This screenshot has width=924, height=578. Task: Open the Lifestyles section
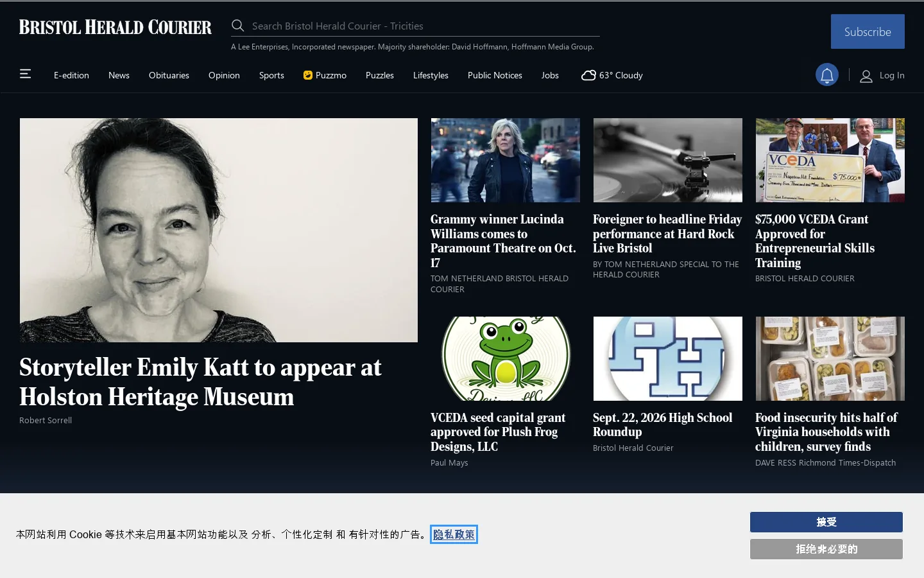click(431, 75)
